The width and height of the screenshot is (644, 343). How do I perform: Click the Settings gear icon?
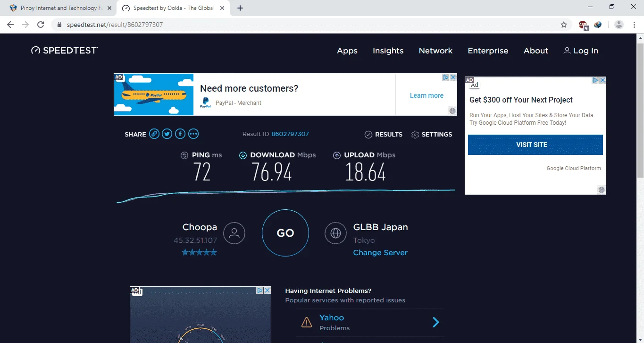(415, 135)
